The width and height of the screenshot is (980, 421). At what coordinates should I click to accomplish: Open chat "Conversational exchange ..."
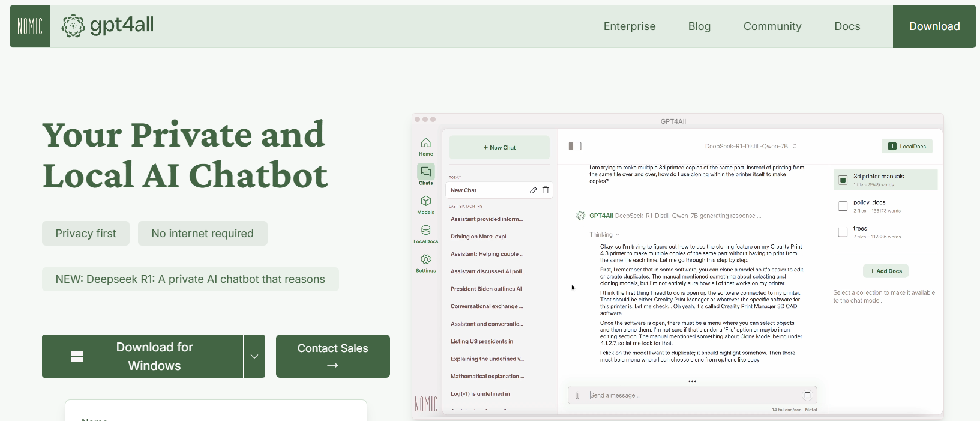487,306
